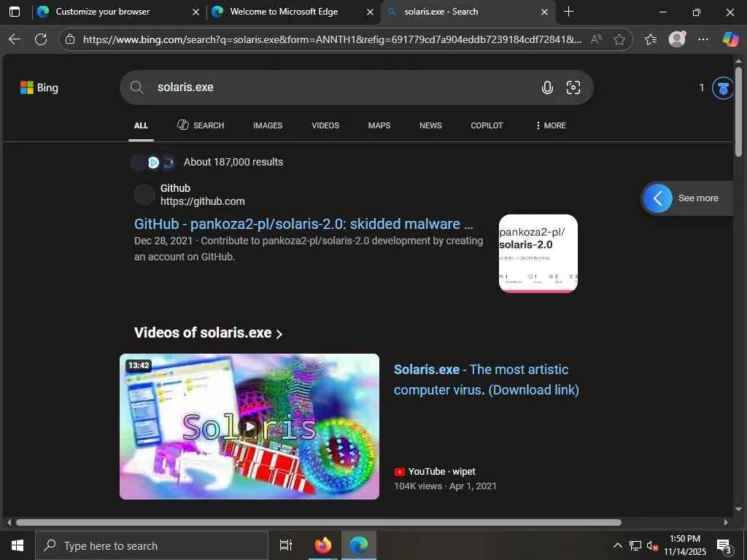Open Edge Settings and more menu
The height and width of the screenshot is (560, 747).
pos(703,39)
